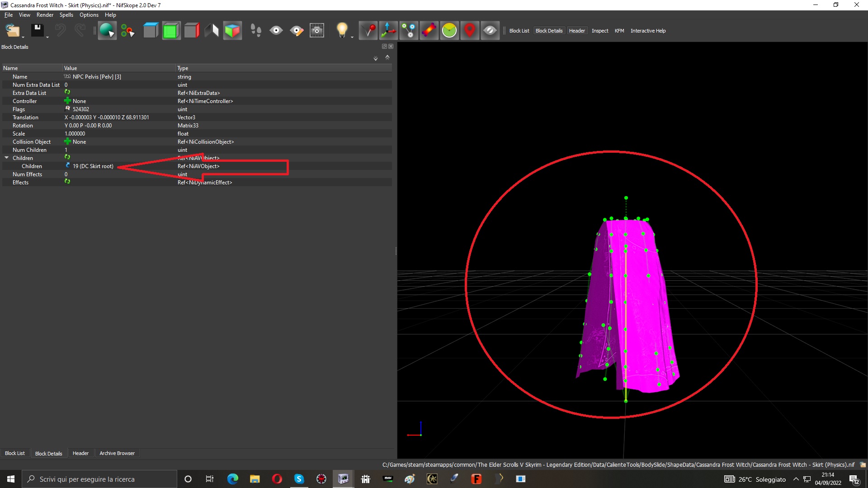Toggle Show Nodes graph icon
The width and height of the screenshot is (868, 488).
click(409, 31)
